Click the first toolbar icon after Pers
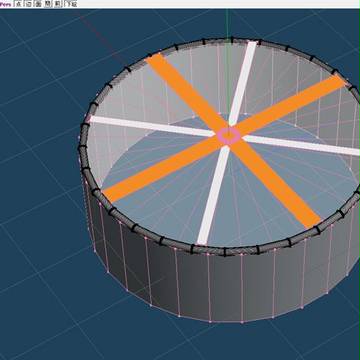 (18, 4)
